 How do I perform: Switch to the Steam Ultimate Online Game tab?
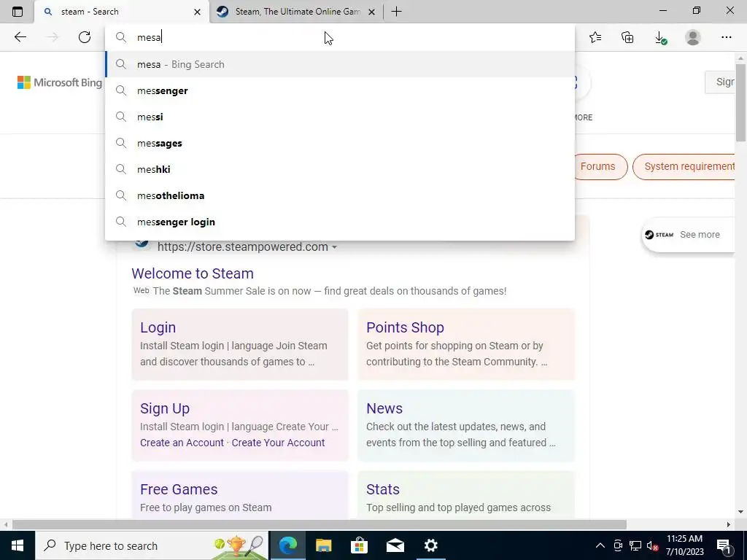click(x=296, y=12)
